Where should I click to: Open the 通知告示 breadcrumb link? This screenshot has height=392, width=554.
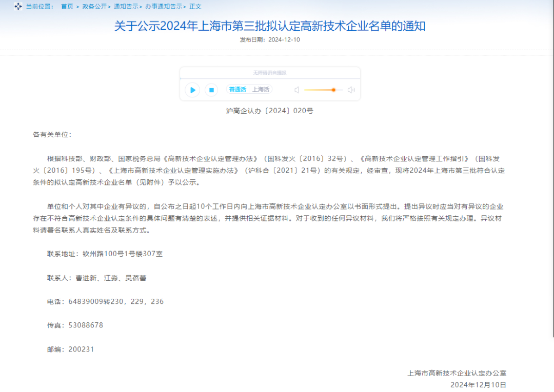pyautogui.click(x=127, y=6)
